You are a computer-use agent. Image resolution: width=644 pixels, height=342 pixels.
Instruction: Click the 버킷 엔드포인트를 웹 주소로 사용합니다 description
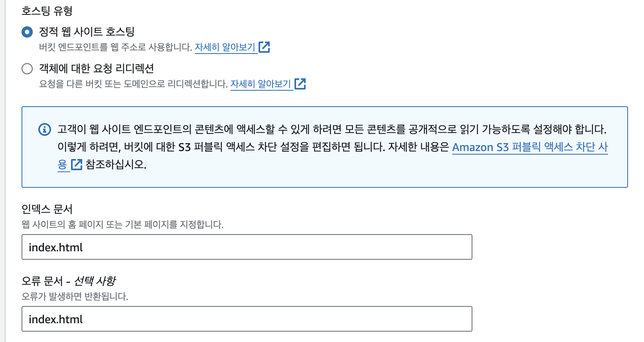[116, 47]
